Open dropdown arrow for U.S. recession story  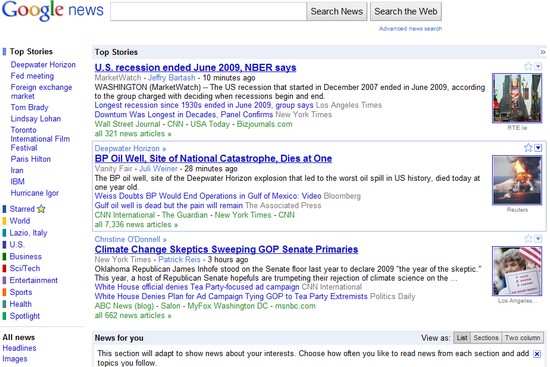pyautogui.click(x=538, y=66)
